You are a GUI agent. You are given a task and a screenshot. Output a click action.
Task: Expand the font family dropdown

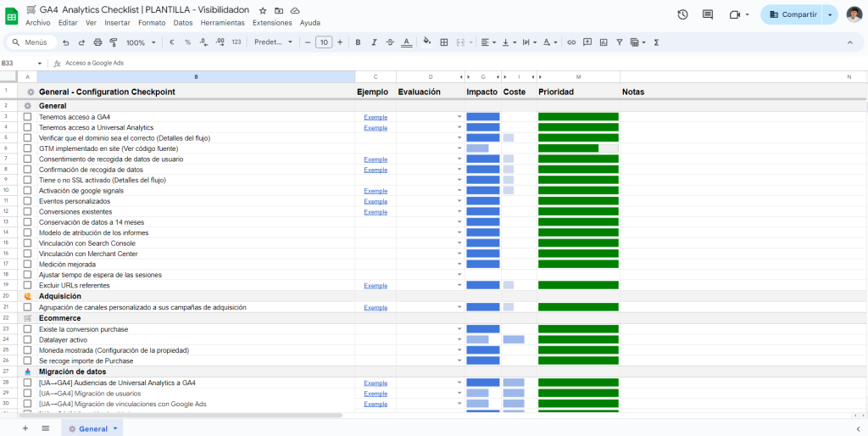[273, 42]
